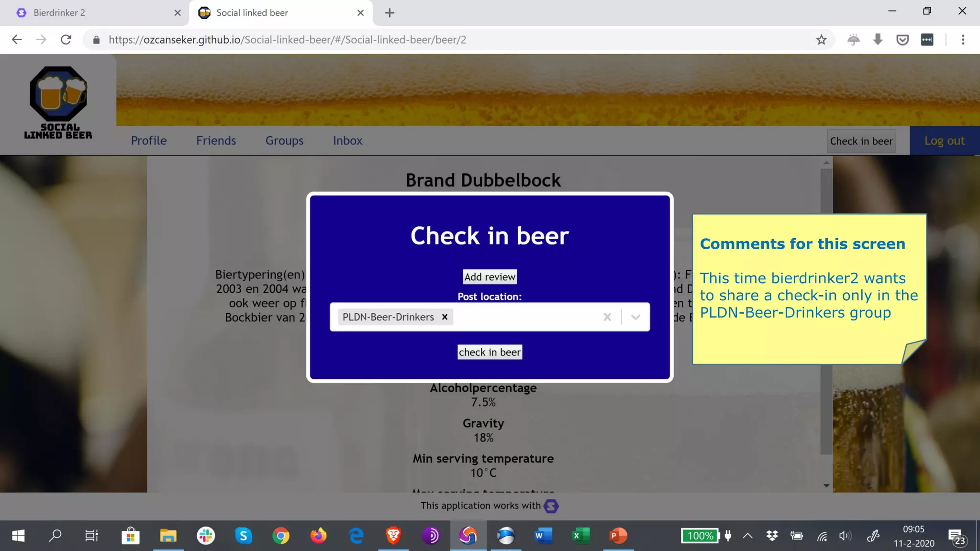Screen dimensions: 980x551
Task: Remove the PLDN-Beer-Drinkers tag
Action: tap(445, 317)
